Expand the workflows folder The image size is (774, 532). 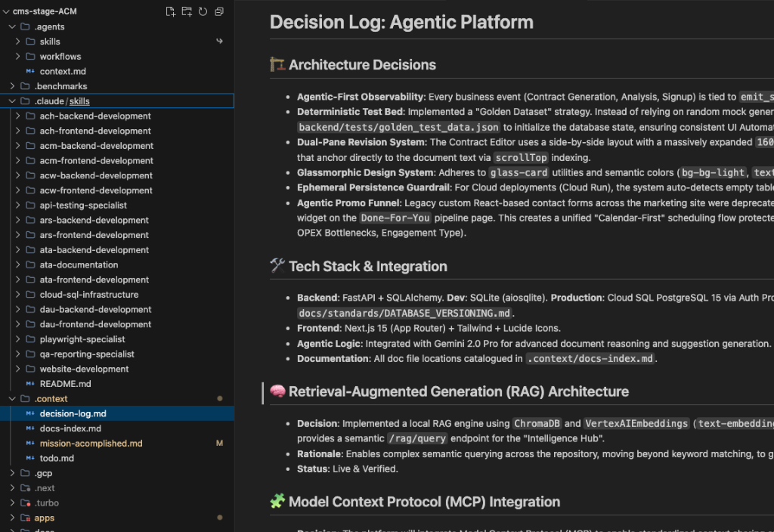click(x=18, y=56)
